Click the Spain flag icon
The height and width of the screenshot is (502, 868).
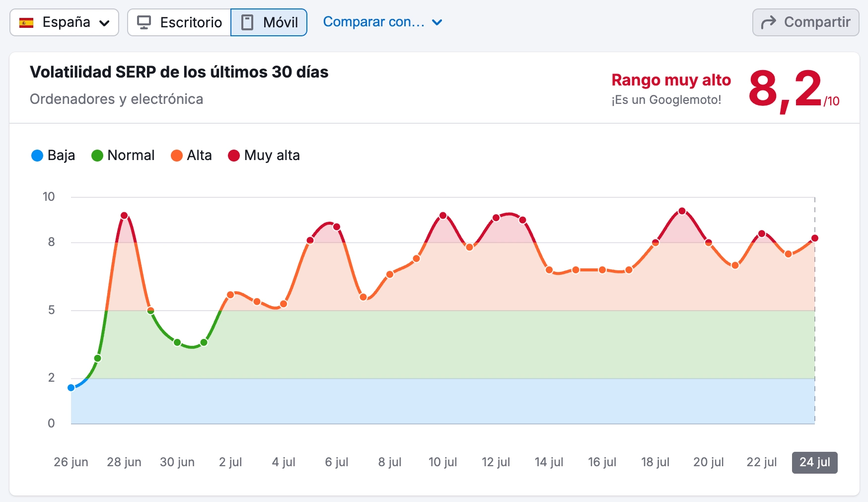pyautogui.click(x=27, y=22)
